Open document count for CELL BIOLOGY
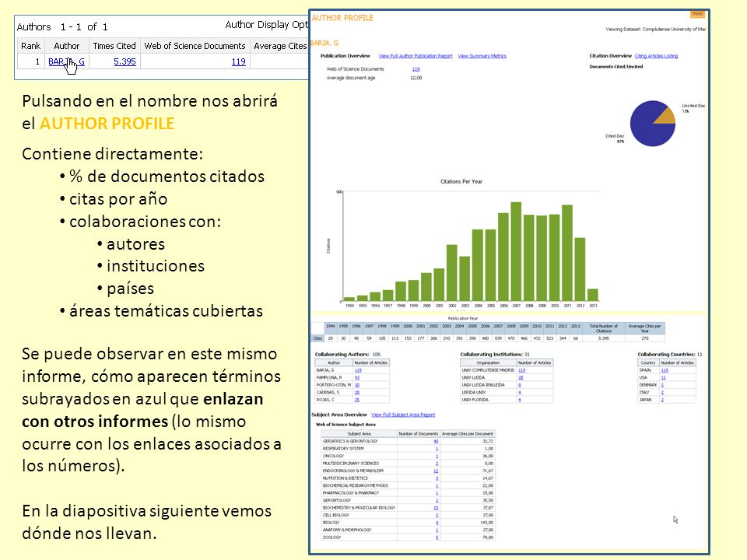 pos(437,515)
